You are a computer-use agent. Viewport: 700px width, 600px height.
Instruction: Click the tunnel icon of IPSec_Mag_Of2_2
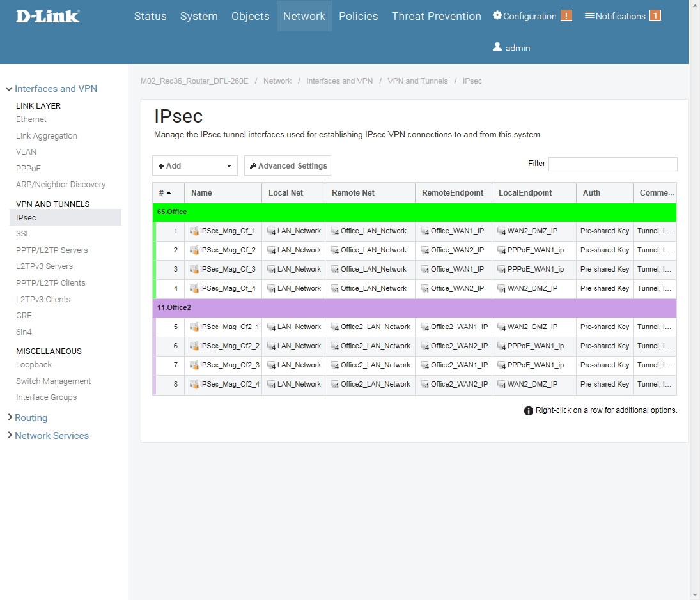[x=194, y=346]
